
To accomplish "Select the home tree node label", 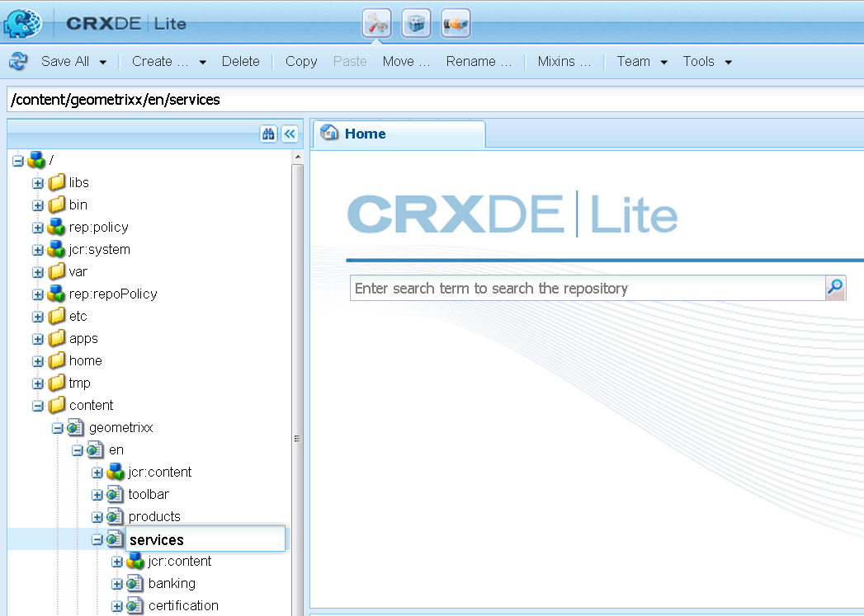I will 85,360.
